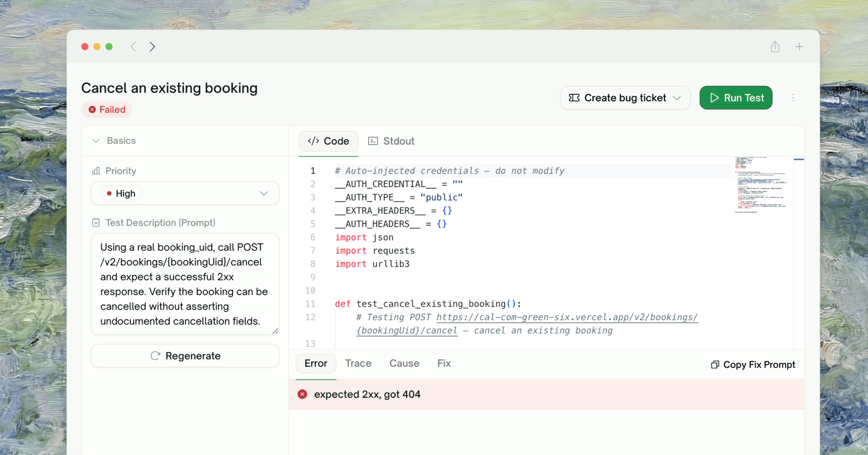Click the 'expected 2xx, got 404' error message
The width and height of the screenshot is (868, 455).
[367, 394]
